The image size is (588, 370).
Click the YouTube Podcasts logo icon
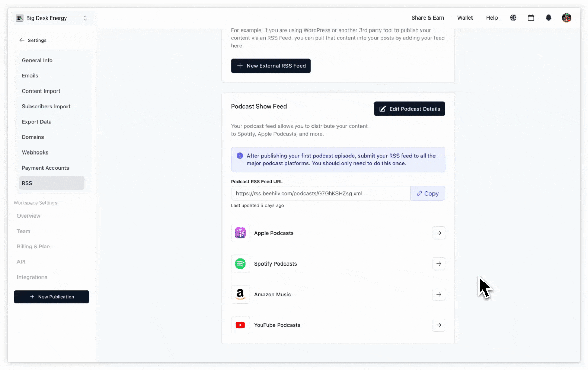240,325
